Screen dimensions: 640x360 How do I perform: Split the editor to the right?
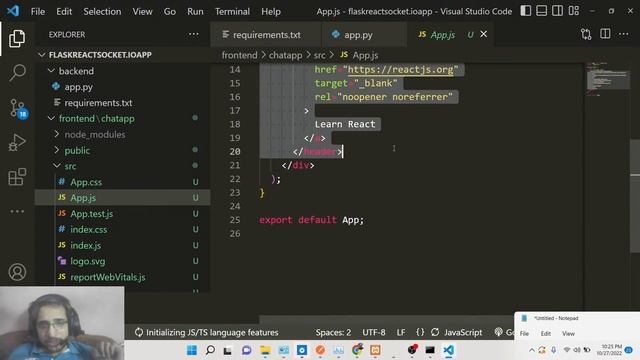(x=605, y=34)
